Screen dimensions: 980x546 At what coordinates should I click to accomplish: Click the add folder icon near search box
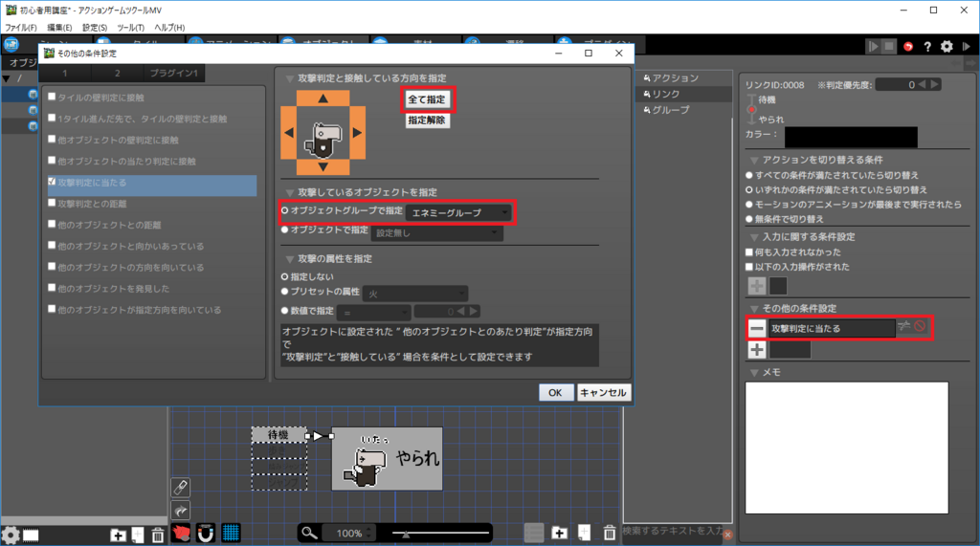[559, 533]
